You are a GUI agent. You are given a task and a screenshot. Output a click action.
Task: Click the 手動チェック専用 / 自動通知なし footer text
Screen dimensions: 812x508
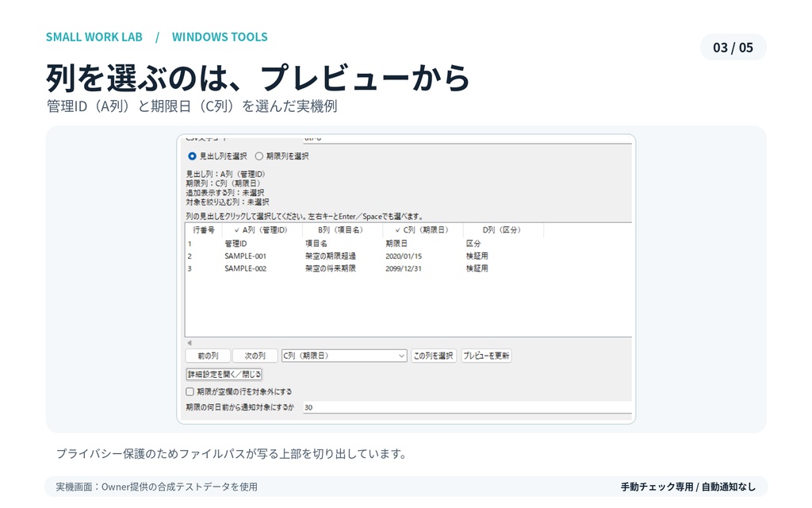tap(688, 487)
